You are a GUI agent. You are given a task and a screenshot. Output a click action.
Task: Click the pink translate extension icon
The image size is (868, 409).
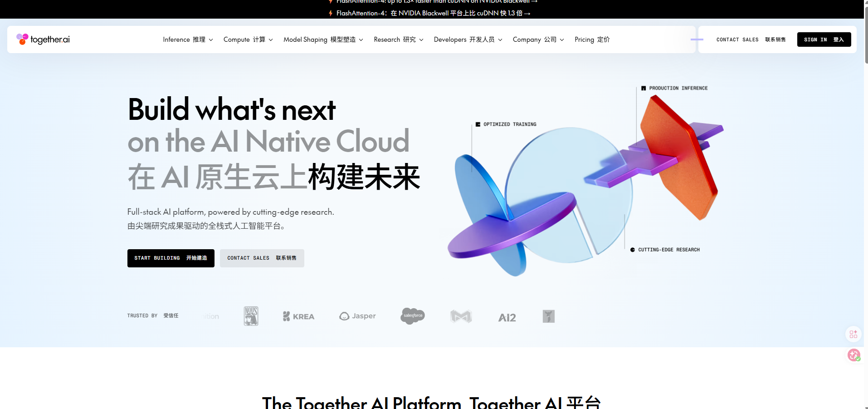[x=854, y=355]
